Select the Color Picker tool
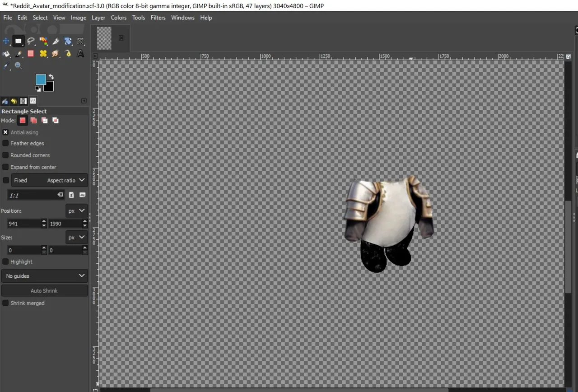The image size is (578, 392). [6, 66]
